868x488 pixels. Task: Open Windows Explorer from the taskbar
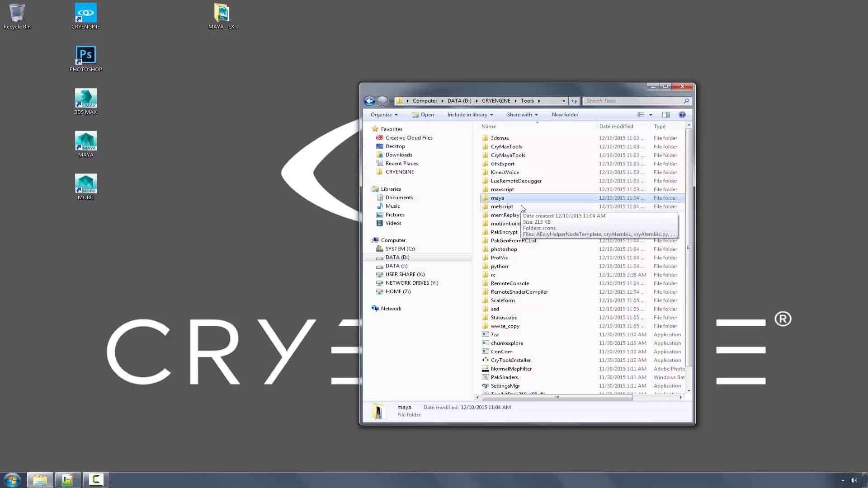click(x=40, y=480)
